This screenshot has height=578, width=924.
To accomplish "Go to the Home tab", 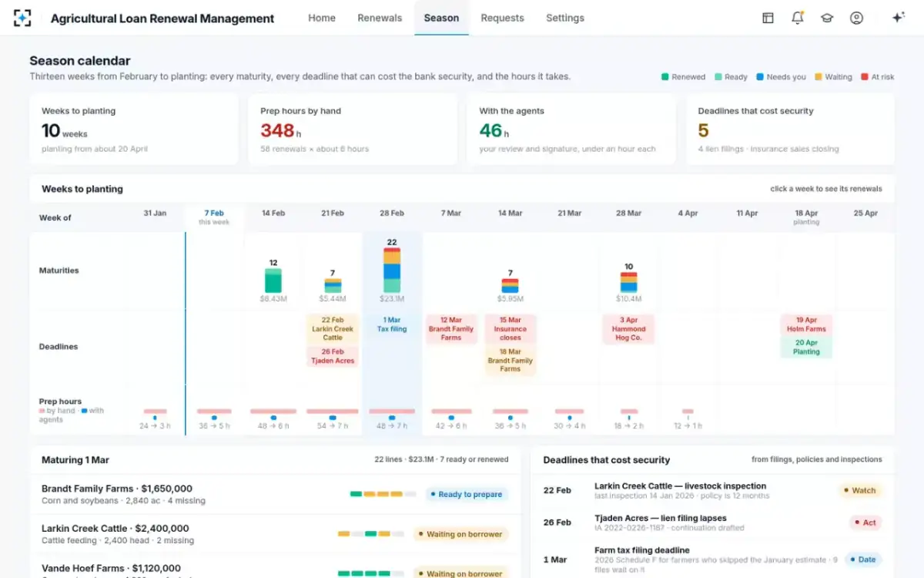I will [x=322, y=18].
